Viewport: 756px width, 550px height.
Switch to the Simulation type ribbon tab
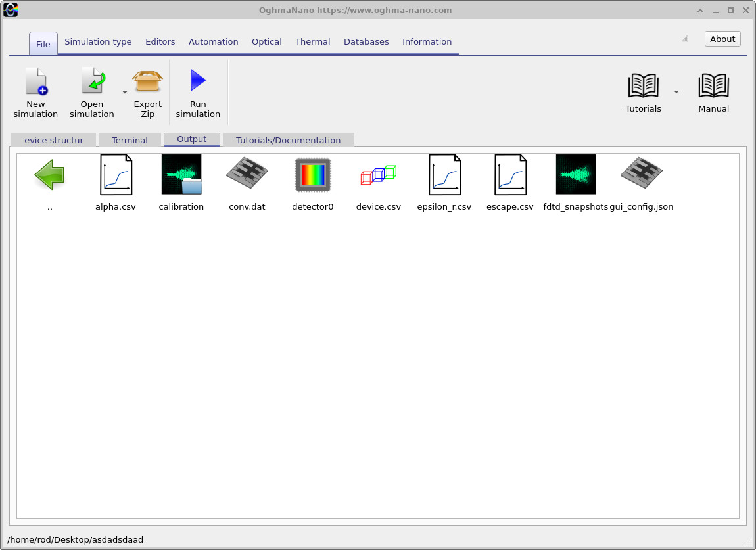coord(98,42)
